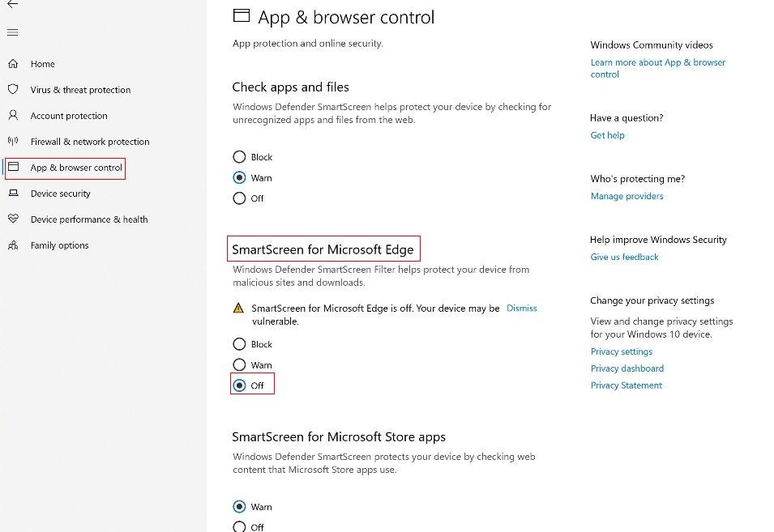Select Off for Microsoft Store apps SmartScreen
Image resolution: width=774 pixels, height=532 pixels.
[239, 526]
